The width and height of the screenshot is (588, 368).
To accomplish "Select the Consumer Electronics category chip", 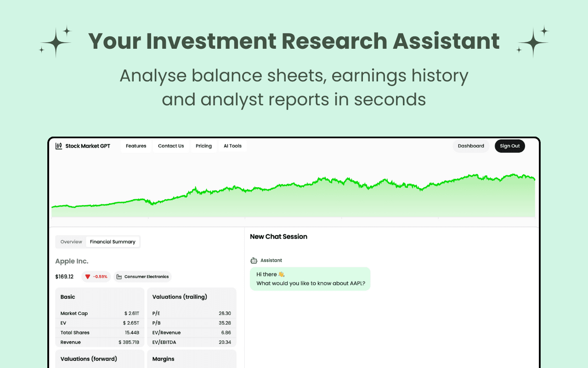I will click(142, 276).
